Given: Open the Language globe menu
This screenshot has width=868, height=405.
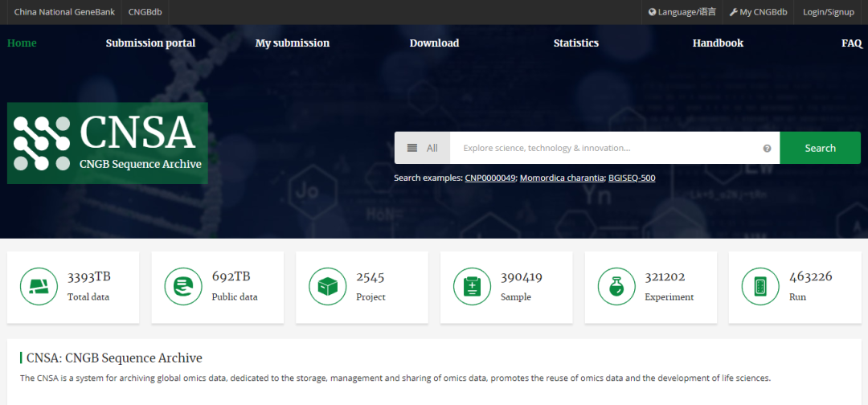Looking at the screenshot, I should click(682, 12).
